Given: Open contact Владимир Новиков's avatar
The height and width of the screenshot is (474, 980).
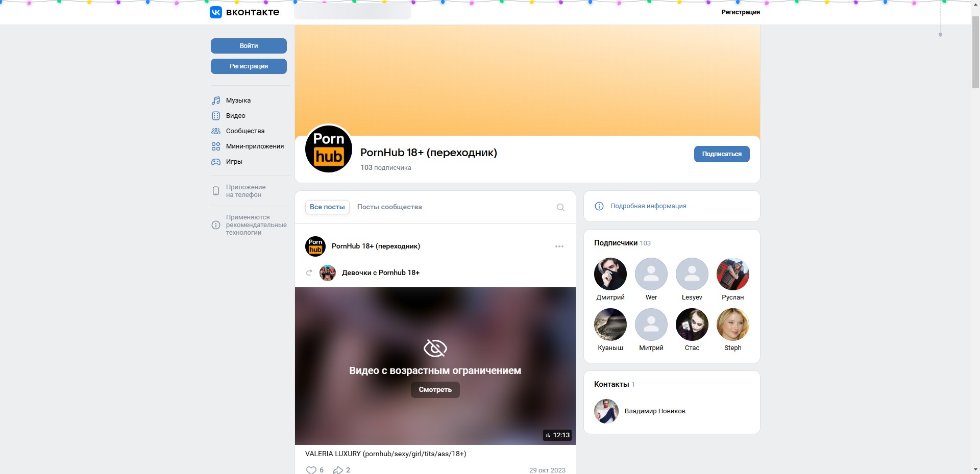Looking at the screenshot, I should click(x=606, y=411).
